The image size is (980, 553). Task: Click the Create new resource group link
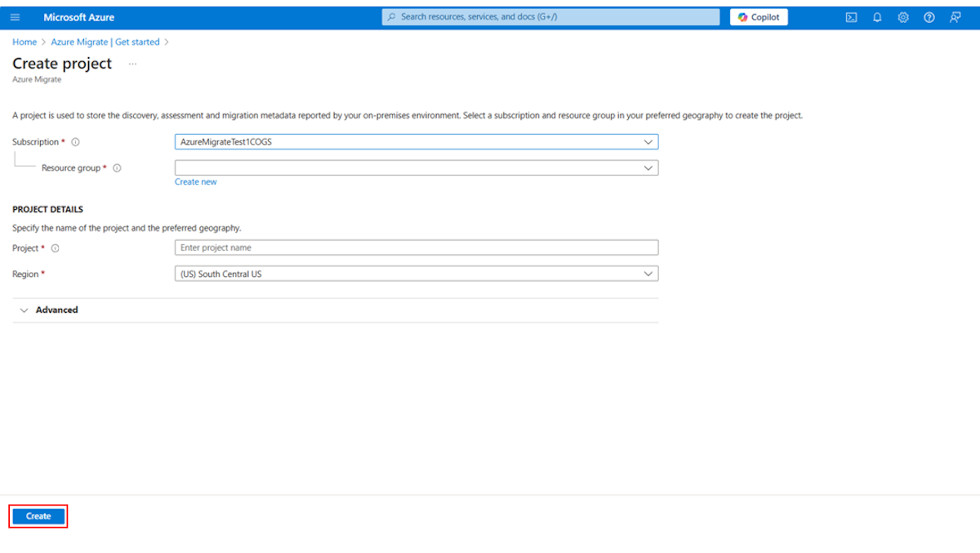[x=196, y=182]
